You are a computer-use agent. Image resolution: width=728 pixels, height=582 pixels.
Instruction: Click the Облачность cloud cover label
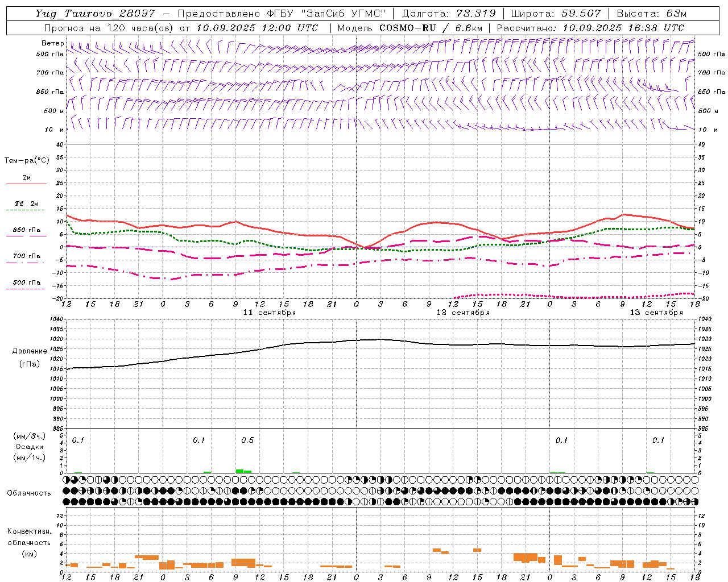pyautogui.click(x=29, y=493)
